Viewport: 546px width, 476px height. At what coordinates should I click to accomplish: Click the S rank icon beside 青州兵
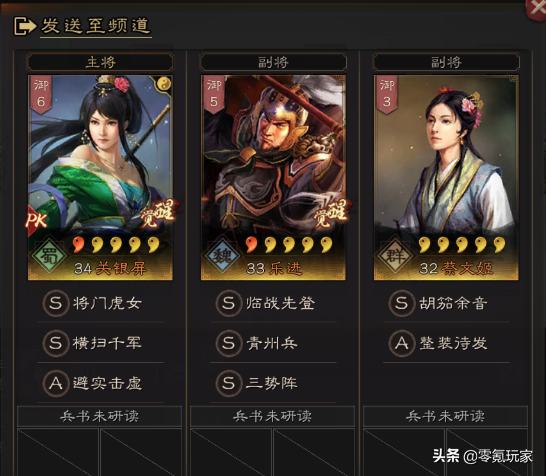[228, 343]
